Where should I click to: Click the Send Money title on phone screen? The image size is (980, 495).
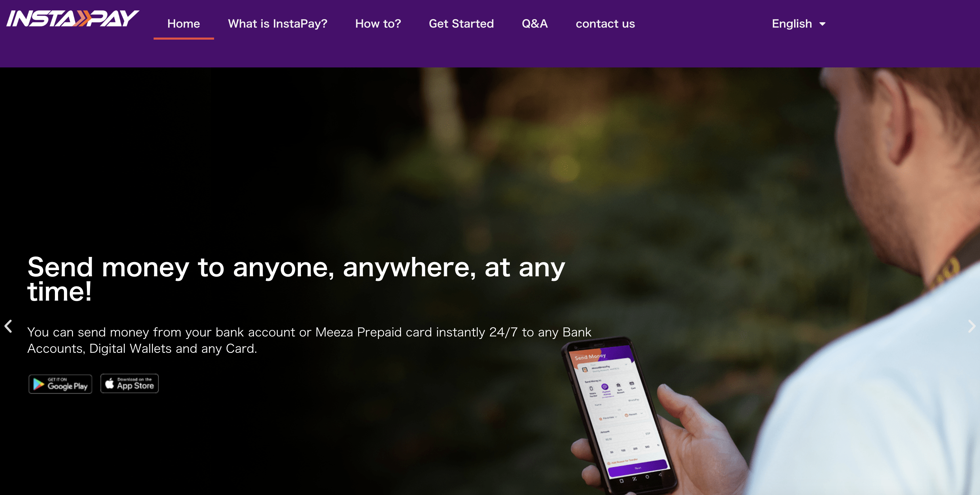(x=590, y=357)
